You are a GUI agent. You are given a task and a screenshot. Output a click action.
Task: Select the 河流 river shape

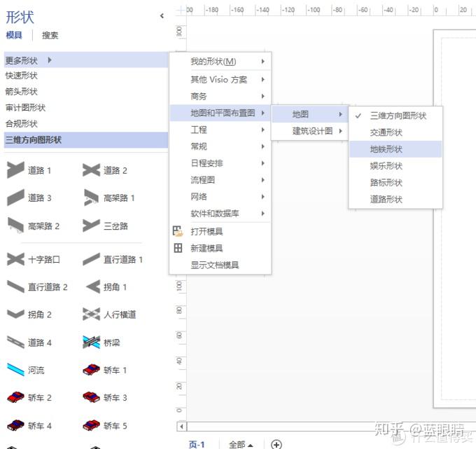tap(25, 370)
